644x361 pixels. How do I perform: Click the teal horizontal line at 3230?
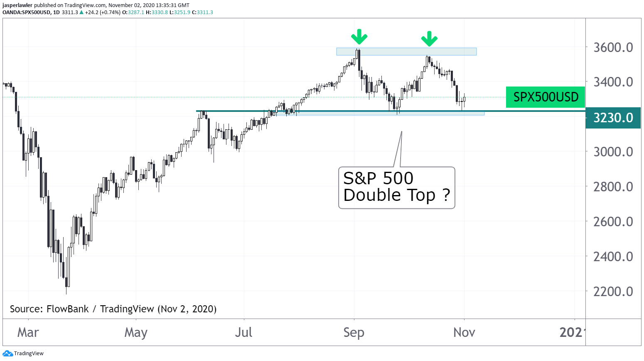tap(332, 111)
